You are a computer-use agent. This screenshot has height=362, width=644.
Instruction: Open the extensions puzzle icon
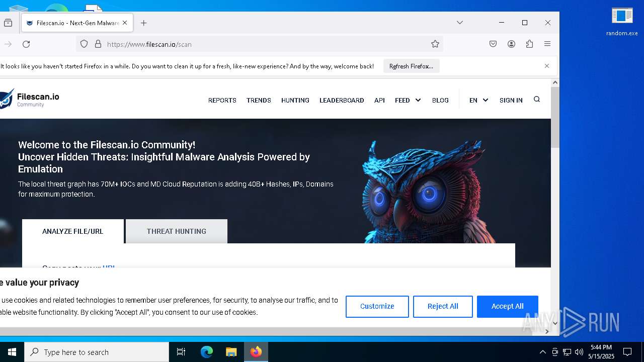pos(529,44)
